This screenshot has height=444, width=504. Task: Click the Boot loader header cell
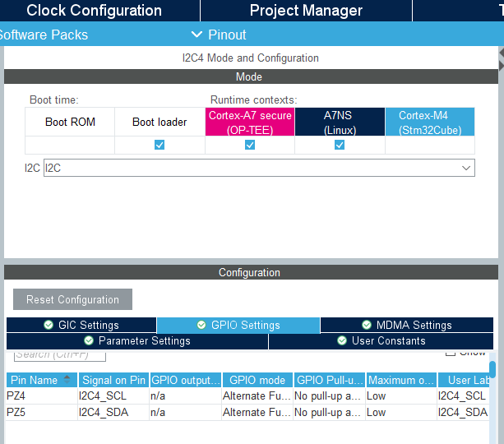point(160,122)
